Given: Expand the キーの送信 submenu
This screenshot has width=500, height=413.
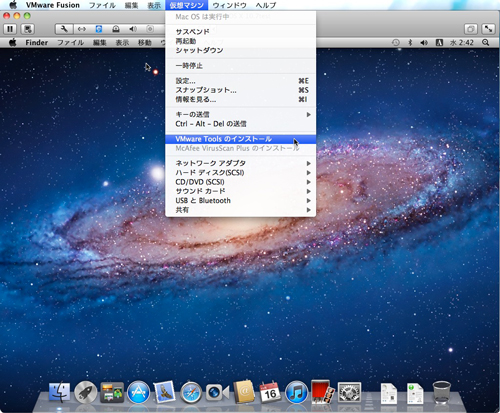Looking at the screenshot, I should (x=240, y=114).
